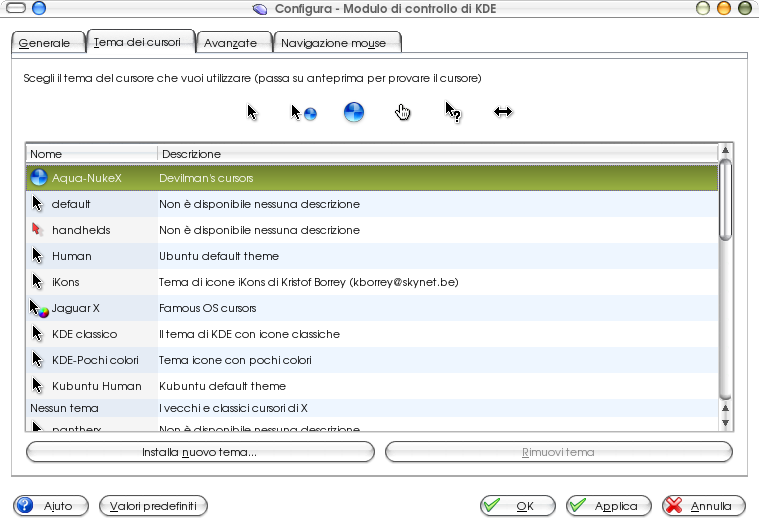
Task: Click 'Ubuntu default theme' description
Action: point(219,256)
